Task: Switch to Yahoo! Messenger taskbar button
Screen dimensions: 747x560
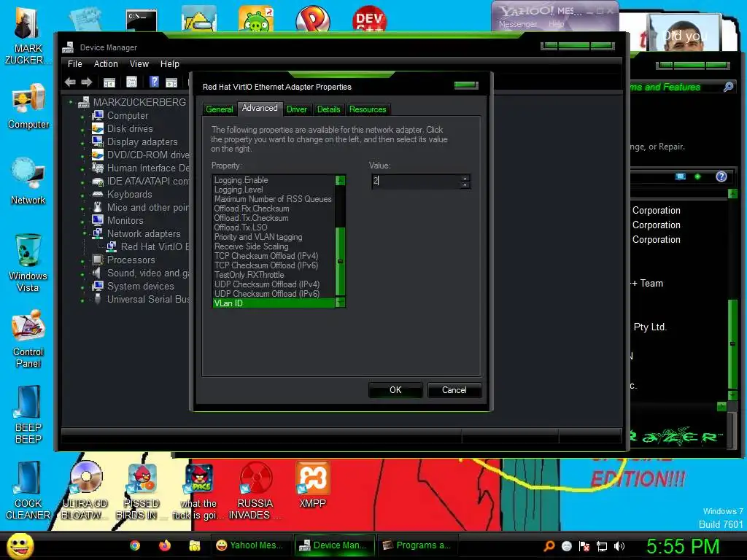Action: point(249,545)
